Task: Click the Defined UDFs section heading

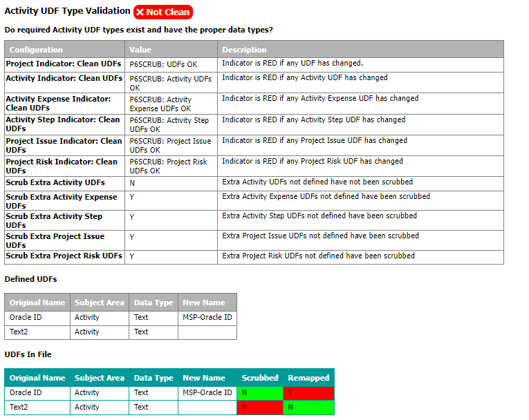Action: tap(30, 279)
